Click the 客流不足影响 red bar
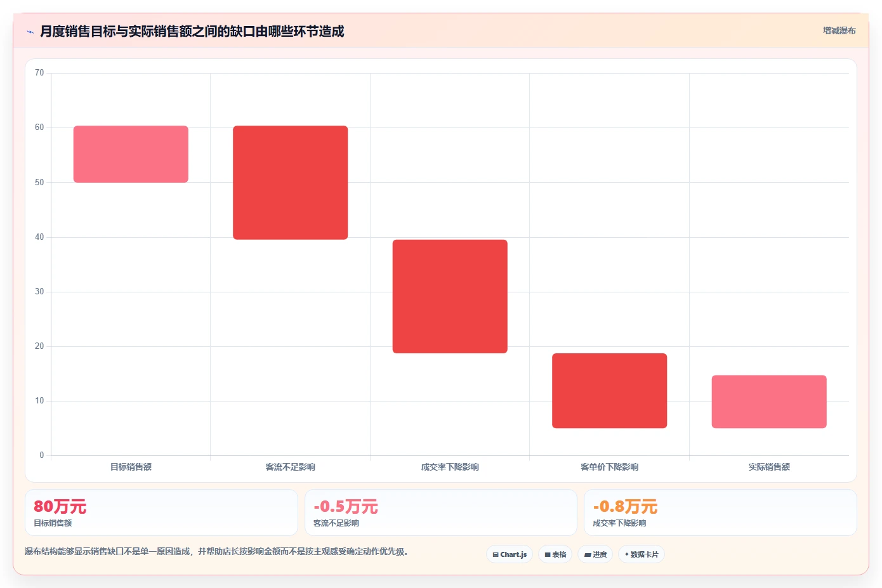 tap(290, 183)
